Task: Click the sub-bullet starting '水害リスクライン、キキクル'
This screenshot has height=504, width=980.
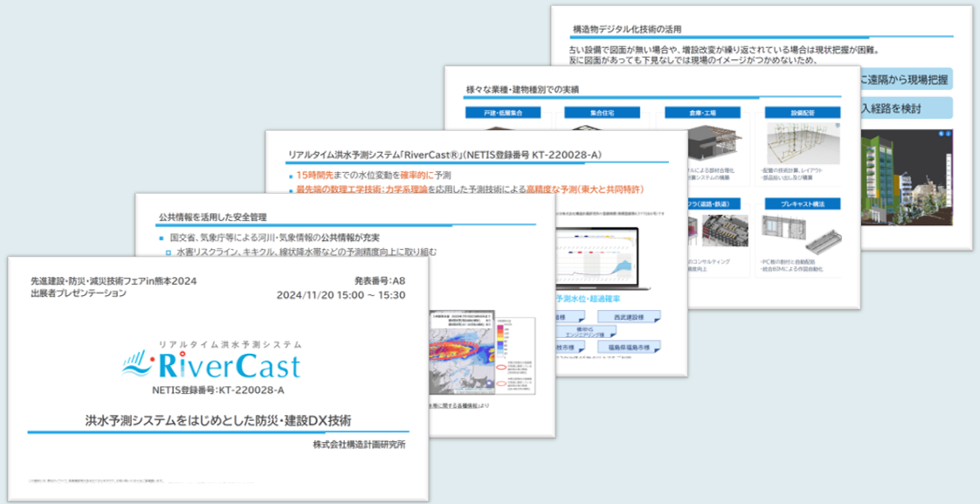Action: 307,252
